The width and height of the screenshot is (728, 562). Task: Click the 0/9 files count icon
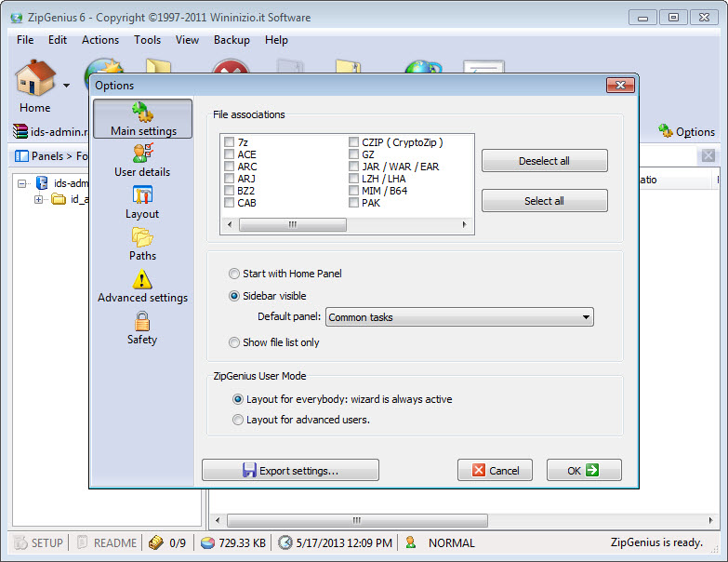click(x=155, y=542)
